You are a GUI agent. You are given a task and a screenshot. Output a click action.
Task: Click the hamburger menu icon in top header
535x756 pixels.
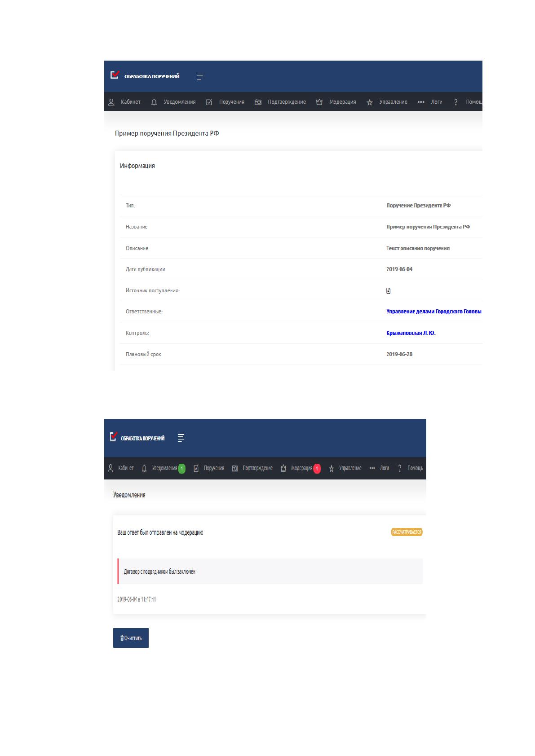coord(200,76)
